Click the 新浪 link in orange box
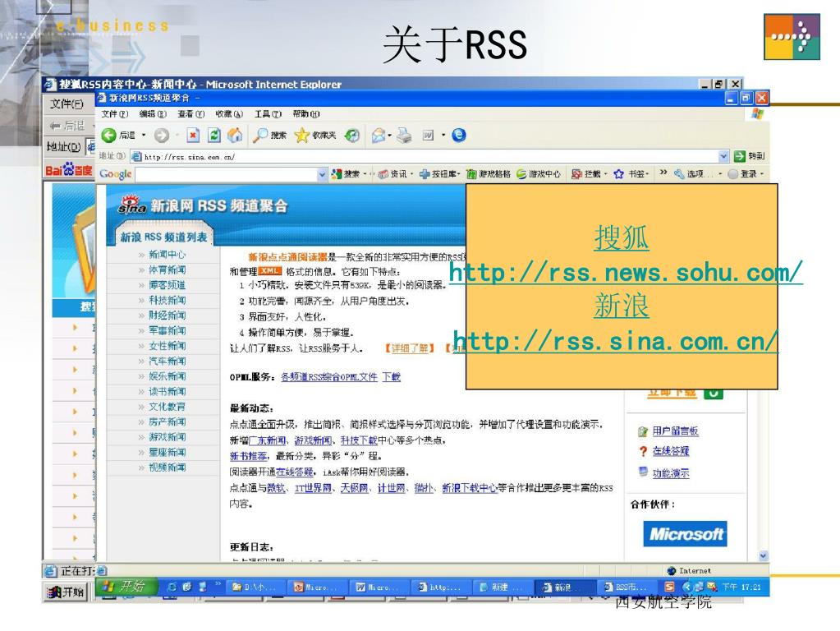 coord(622,306)
